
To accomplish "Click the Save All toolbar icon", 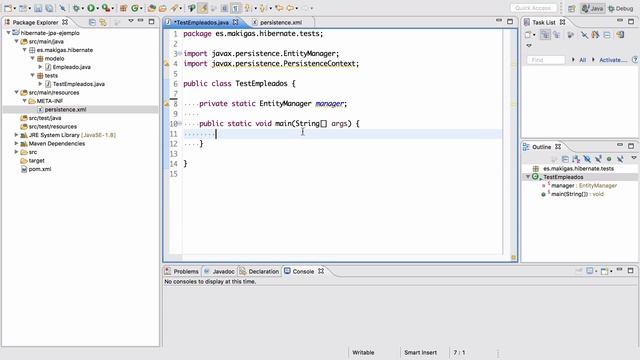I will [x=49, y=8].
